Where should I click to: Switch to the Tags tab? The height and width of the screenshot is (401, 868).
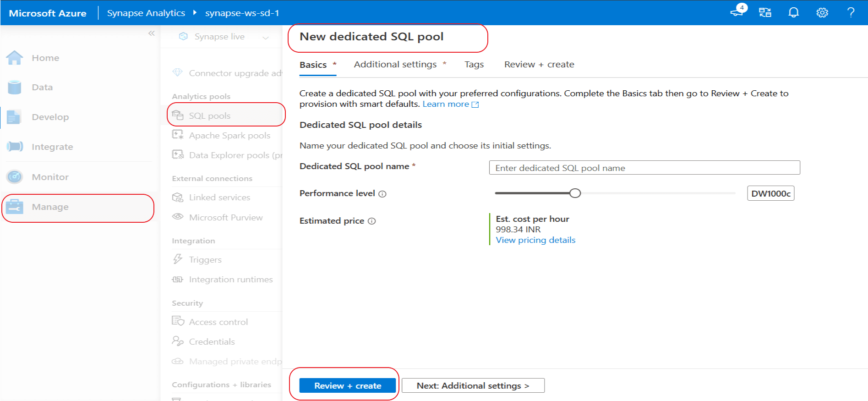click(474, 65)
